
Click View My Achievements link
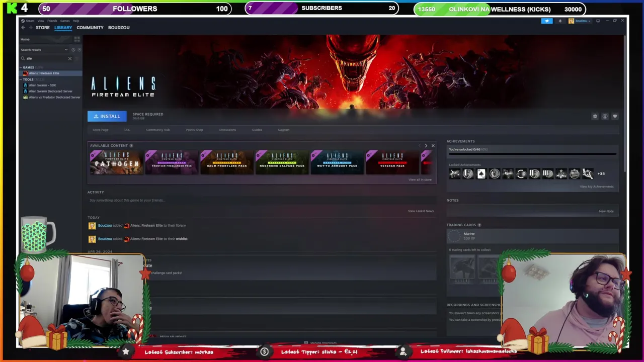pyautogui.click(x=596, y=187)
